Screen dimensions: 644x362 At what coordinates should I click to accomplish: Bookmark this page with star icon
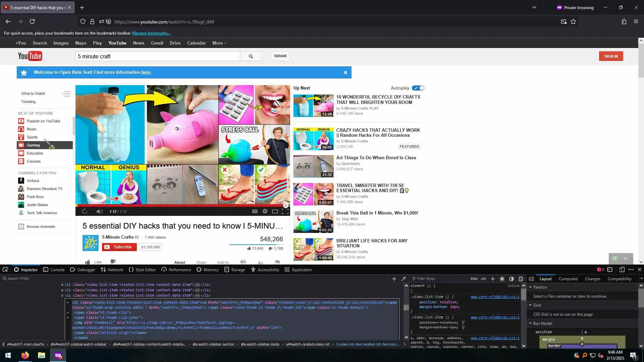573,22
